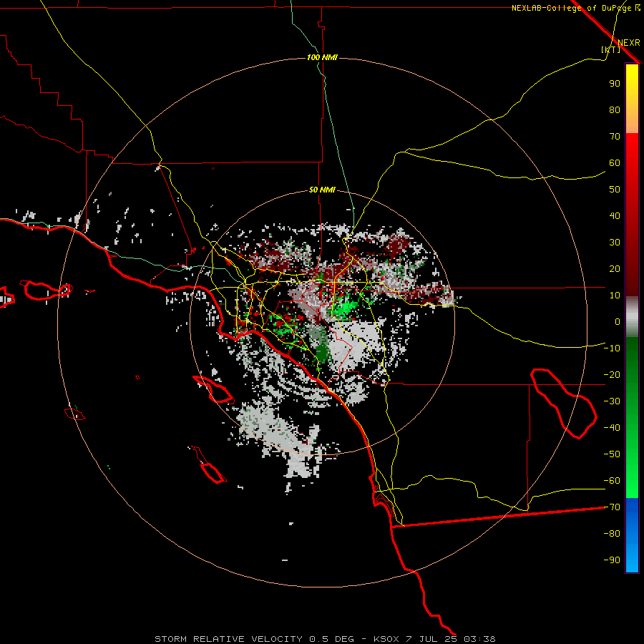The width and height of the screenshot is (644, 644).
Task: Select the "-90" scale value
Action: coord(612,560)
